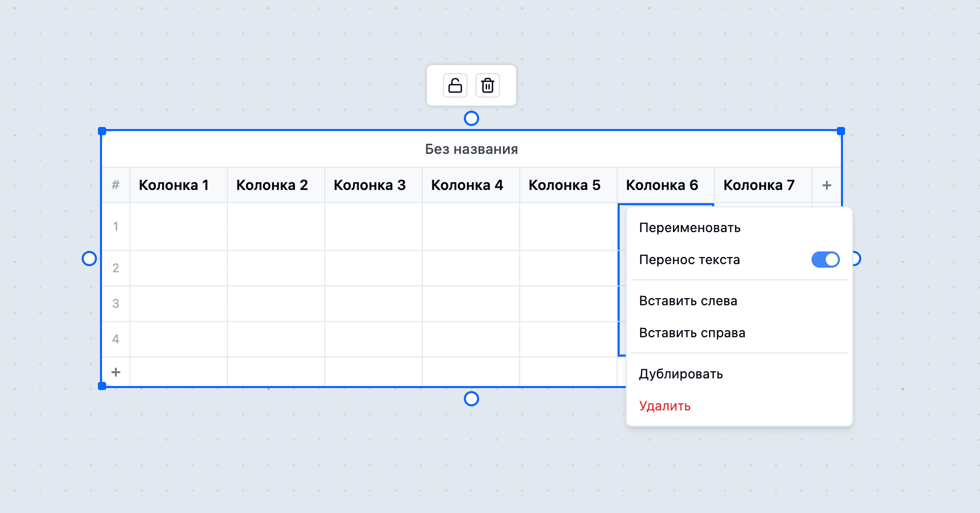Click the bottom resize handle of the table
The height and width of the screenshot is (513, 980).
click(x=471, y=399)
